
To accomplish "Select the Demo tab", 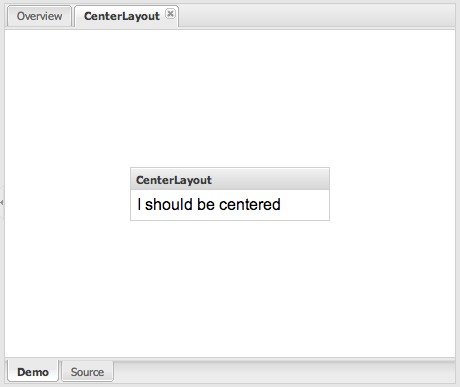I will pos(33,372).
